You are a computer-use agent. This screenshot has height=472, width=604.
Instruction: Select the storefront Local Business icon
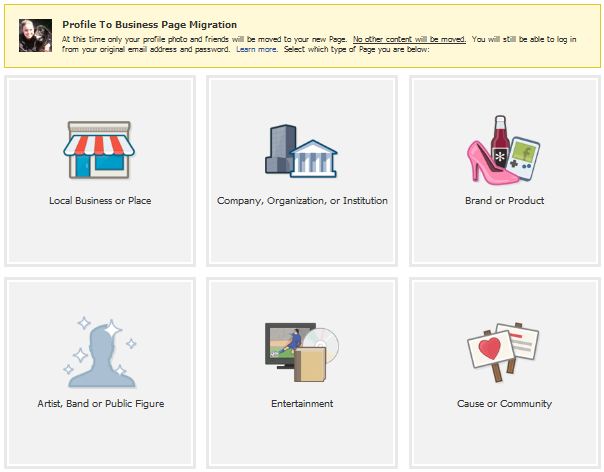(x=99, y=150)
